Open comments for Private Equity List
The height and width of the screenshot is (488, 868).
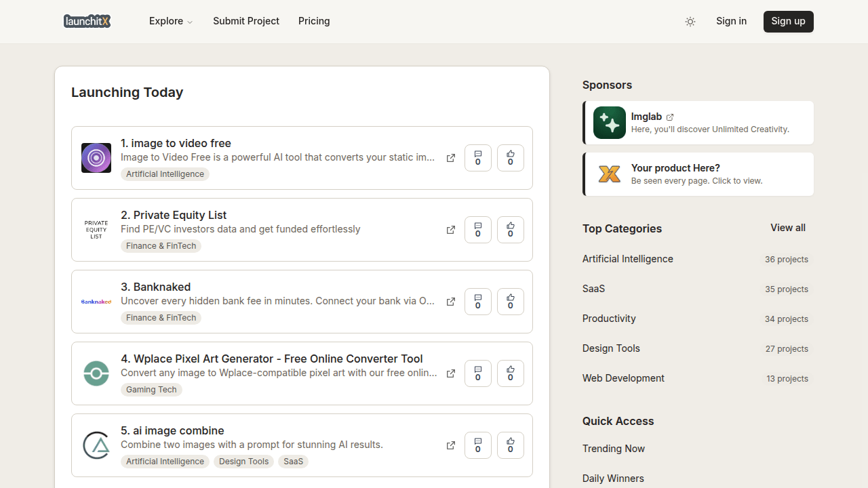point(478,230)
